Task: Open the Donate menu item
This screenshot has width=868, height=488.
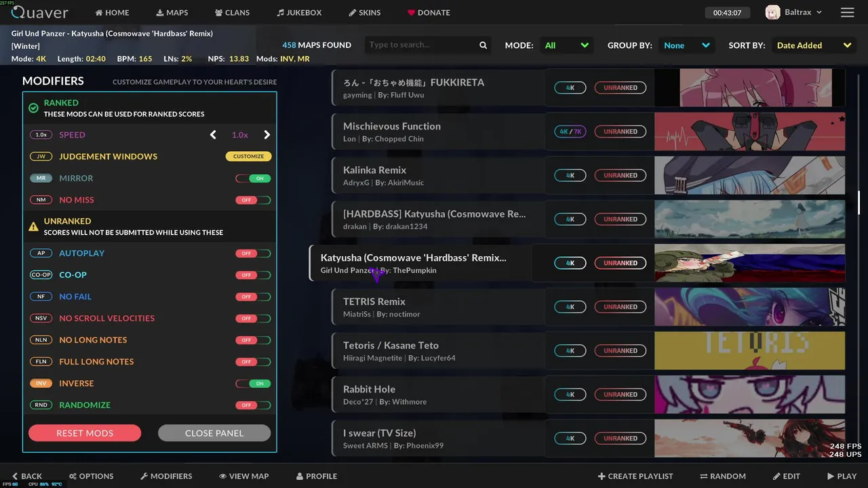Action: (429, 12)
